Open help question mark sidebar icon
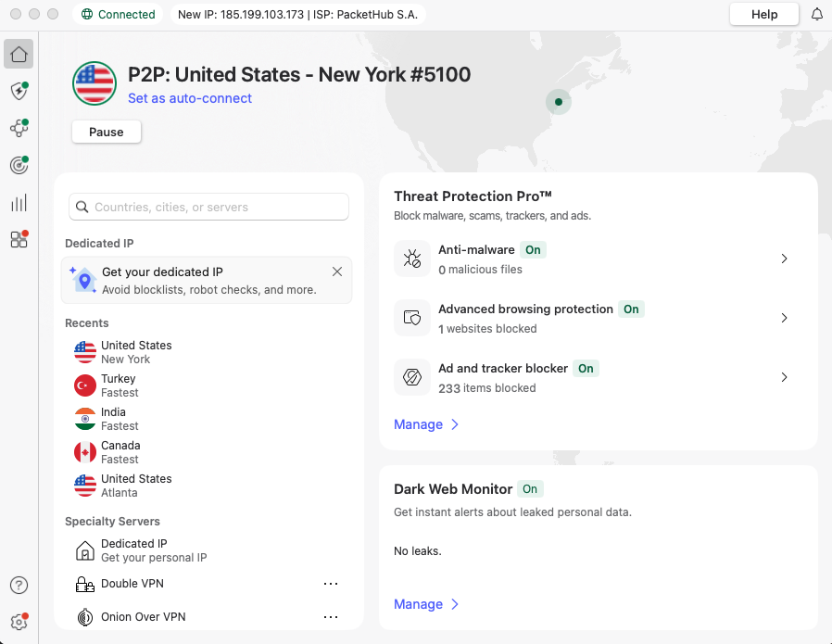Screen dimensions: 832x644 coord(19,585)
